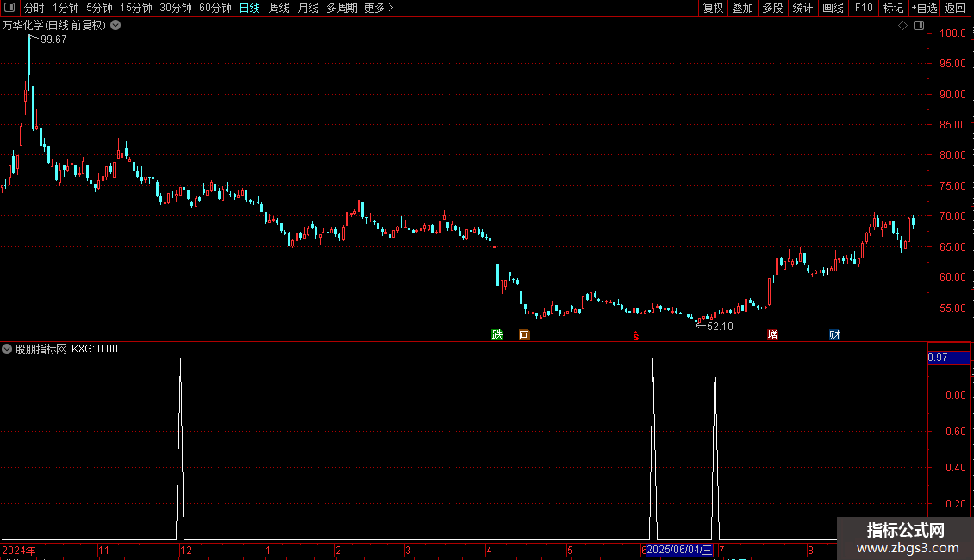974x560 pixels.
Task: Click the 万华化学(日线.前复权) chart title
Action: coord(54,26)
